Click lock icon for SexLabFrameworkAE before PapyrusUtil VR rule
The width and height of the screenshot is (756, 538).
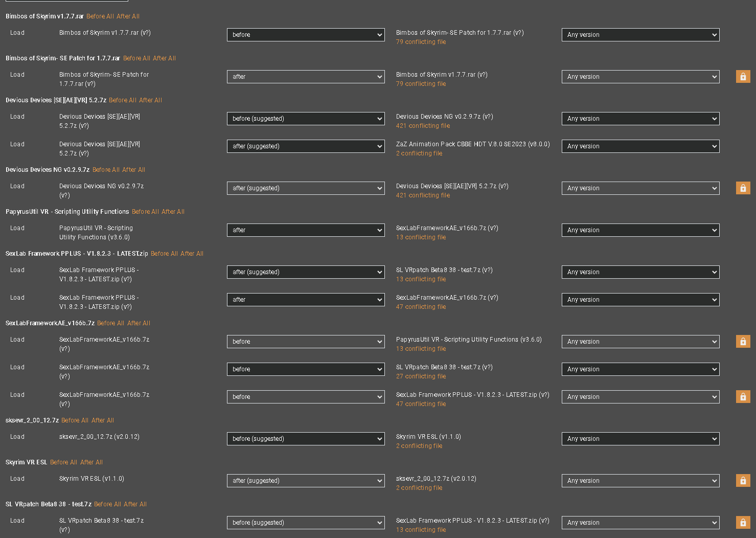tap(743, 342)
